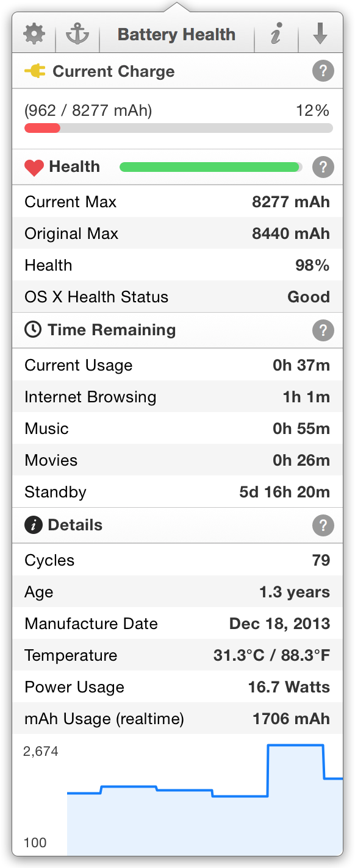The image size is (355, 868).
Task: Click the anchor icon in toolbar
Action: coord(77,34)
